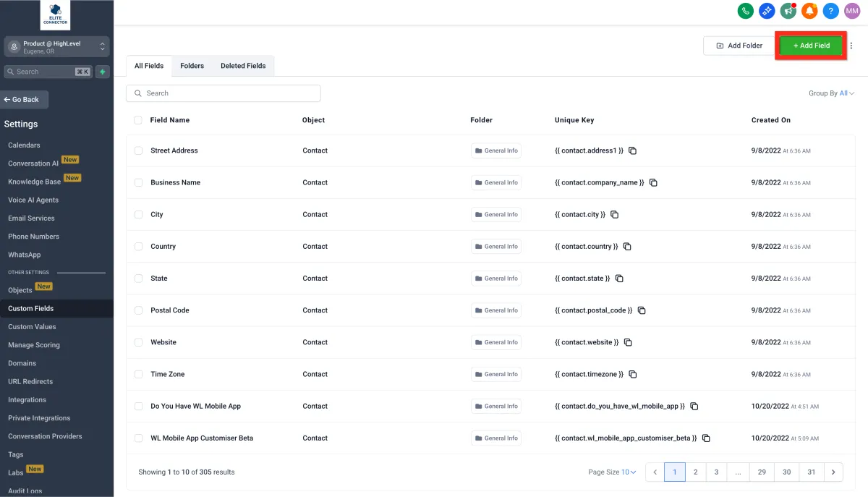The width and height of the screenshot is (868, 497).
Task: Copy the contact.website unique key
Action: pos(628,342)
